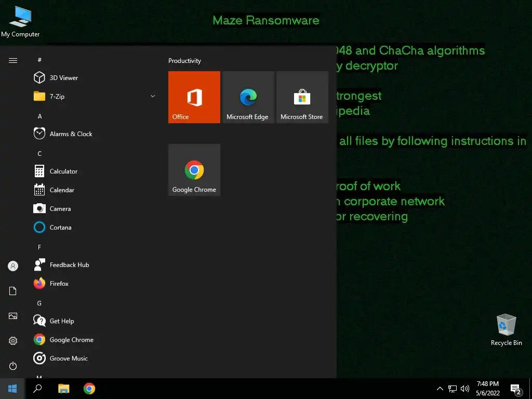
Task: Open Cortana from the app list
Action: point(95,227)
